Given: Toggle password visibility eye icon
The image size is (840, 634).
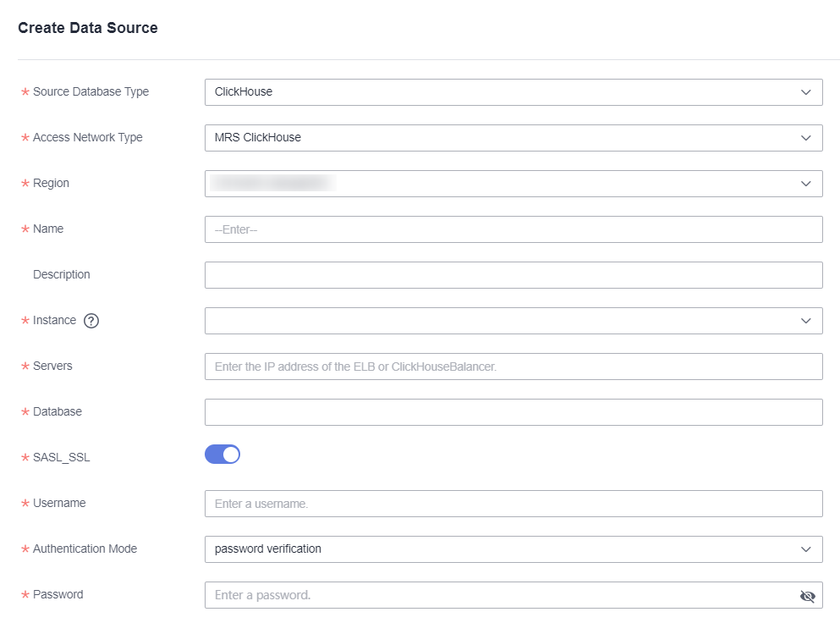Looking at the screenshot, I should 807,596.
